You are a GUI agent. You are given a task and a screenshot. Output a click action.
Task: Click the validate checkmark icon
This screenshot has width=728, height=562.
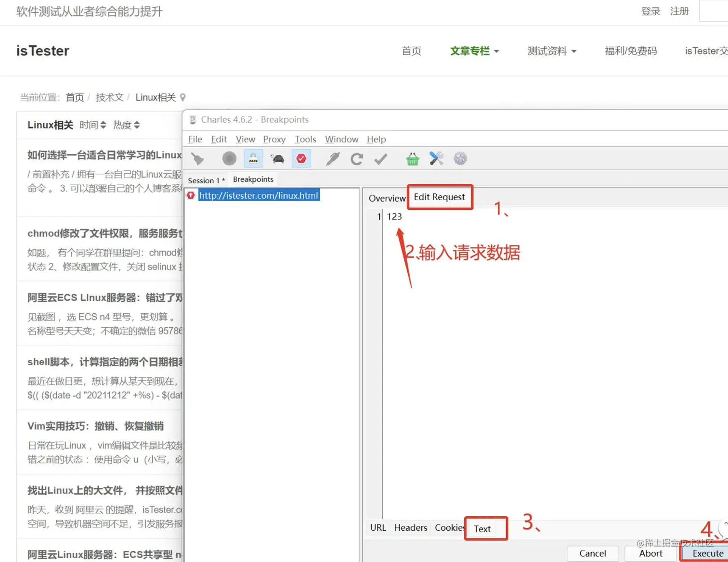point(381,158)
